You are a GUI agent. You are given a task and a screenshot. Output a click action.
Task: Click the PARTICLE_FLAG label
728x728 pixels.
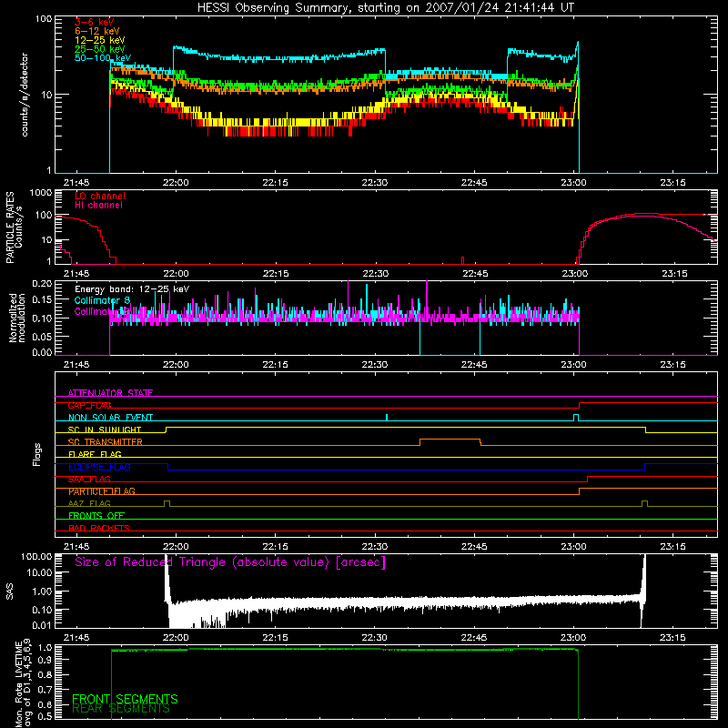point(102,490)
